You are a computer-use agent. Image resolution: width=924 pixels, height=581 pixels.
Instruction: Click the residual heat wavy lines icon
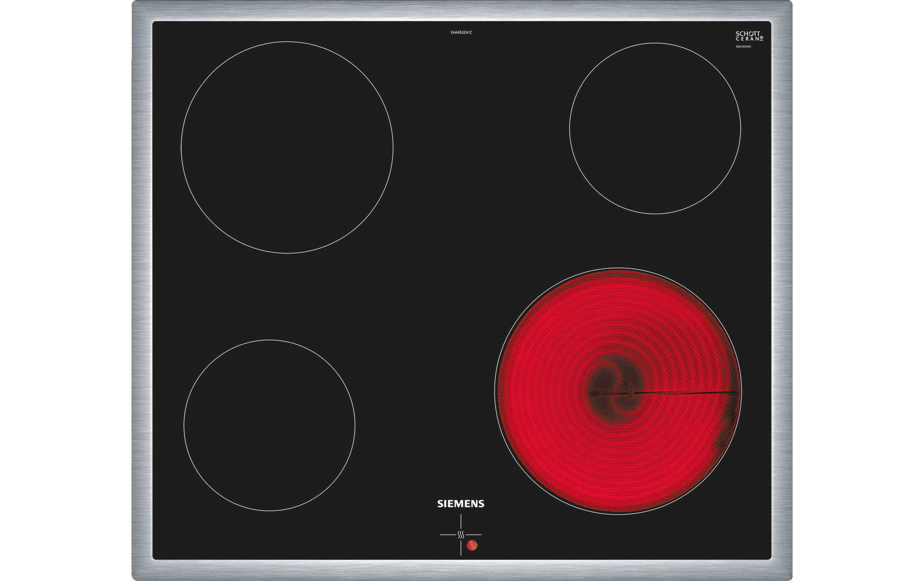pyautogui.click(x=461, y=535)
